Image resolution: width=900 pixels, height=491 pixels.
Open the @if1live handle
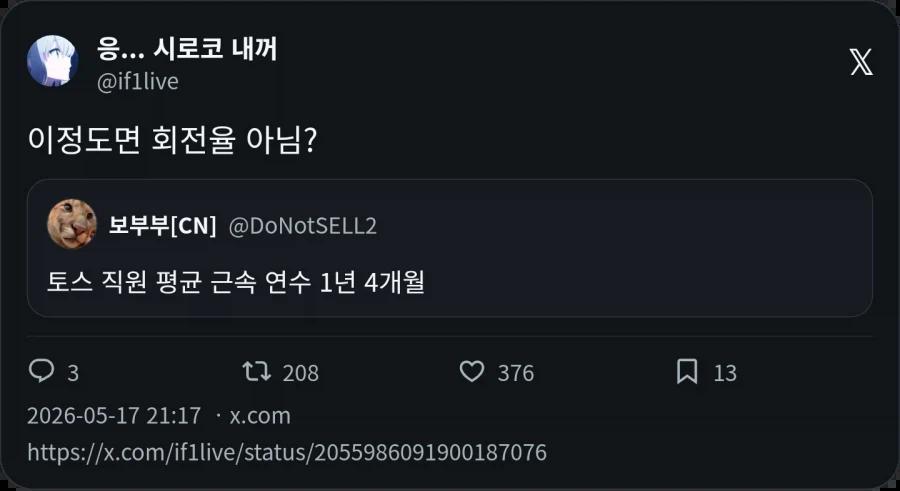tap(138, 82)
